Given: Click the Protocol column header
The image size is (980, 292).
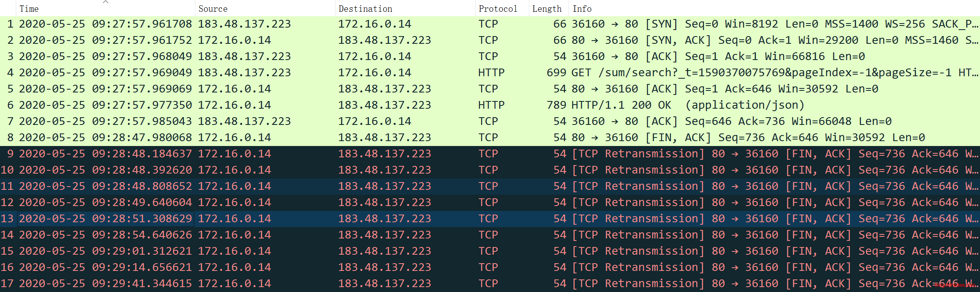Looking at the screenshot, I should pos(498,9).
